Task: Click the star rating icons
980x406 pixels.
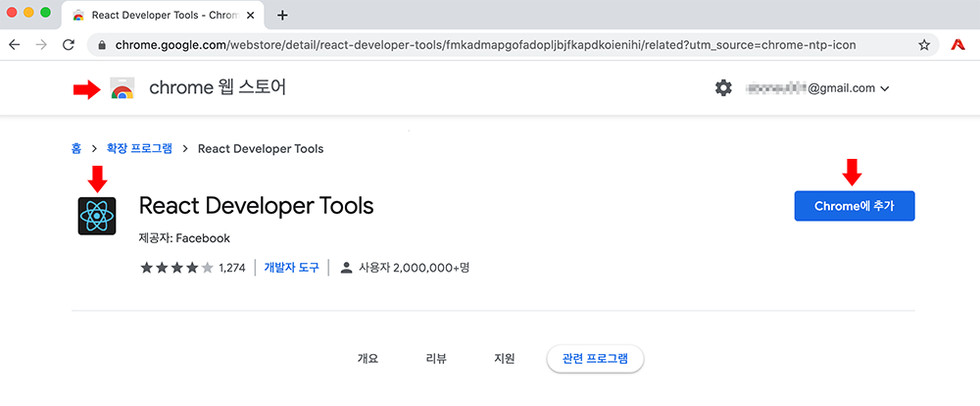Action: pos(176,269)
